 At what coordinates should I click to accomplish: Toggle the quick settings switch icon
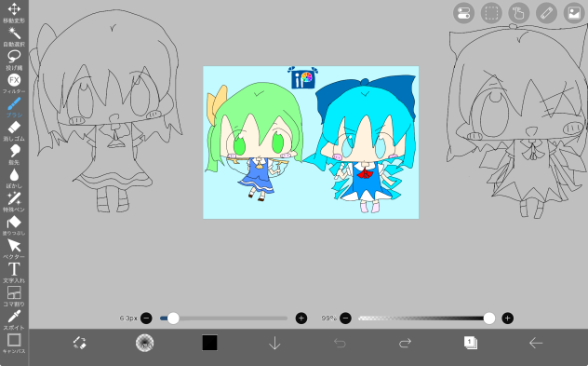(464, 13)
